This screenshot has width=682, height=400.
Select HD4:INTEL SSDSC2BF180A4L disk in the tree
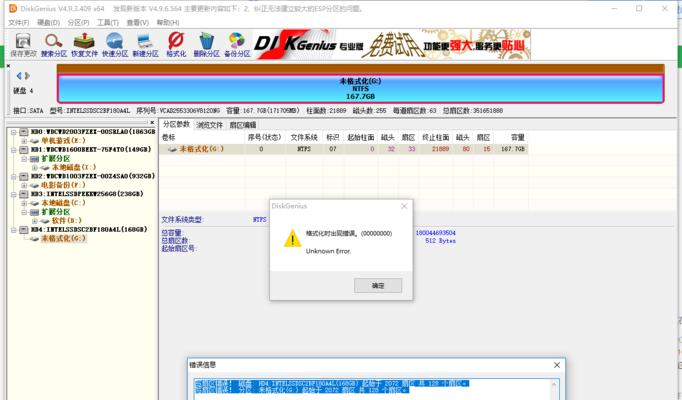(x=89, y=230)
